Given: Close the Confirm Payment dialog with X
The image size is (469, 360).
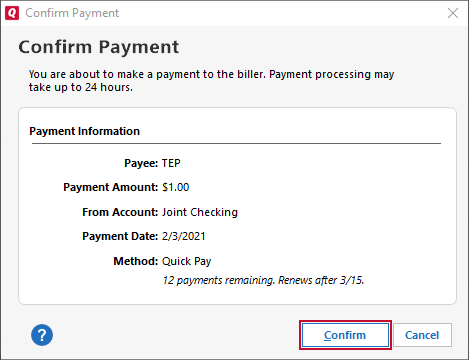Looking at the screenshot, I should point(453,13).
